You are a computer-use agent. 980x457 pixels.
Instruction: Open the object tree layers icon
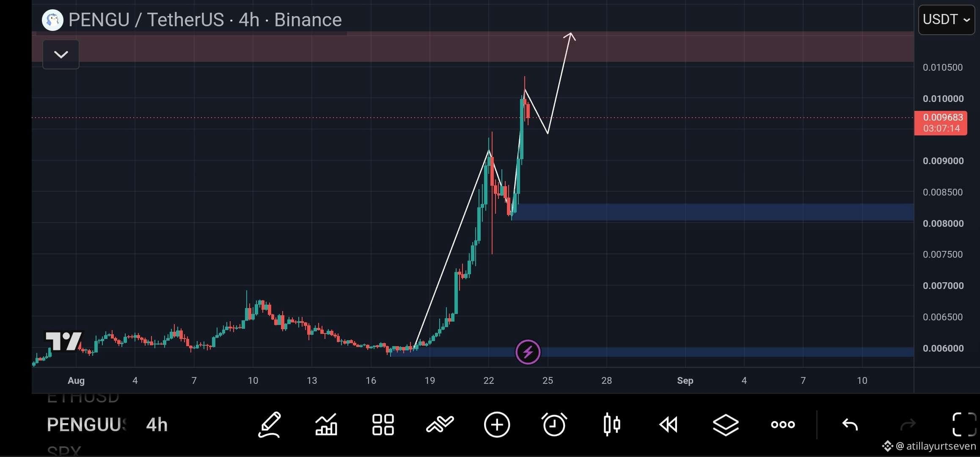click(x=726, y=424)
